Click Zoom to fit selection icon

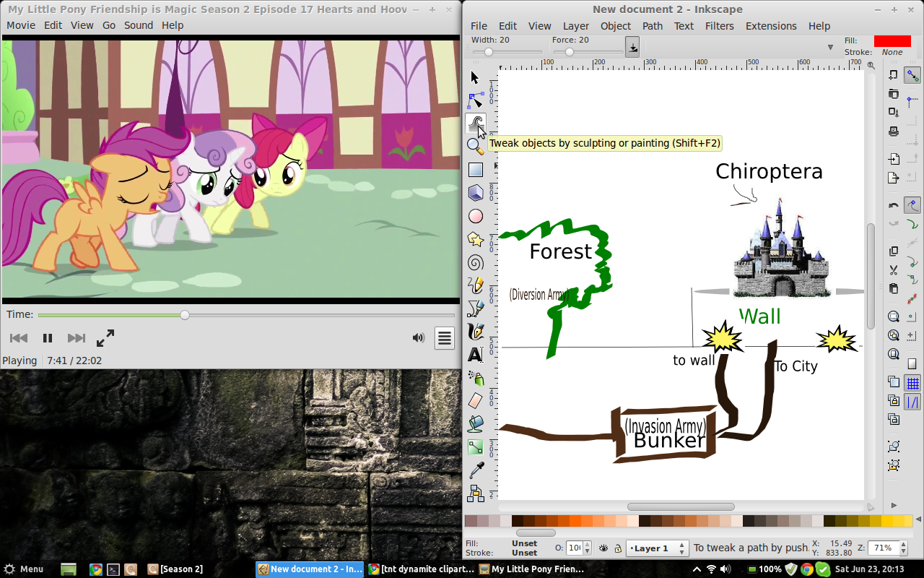click(894, 316)
